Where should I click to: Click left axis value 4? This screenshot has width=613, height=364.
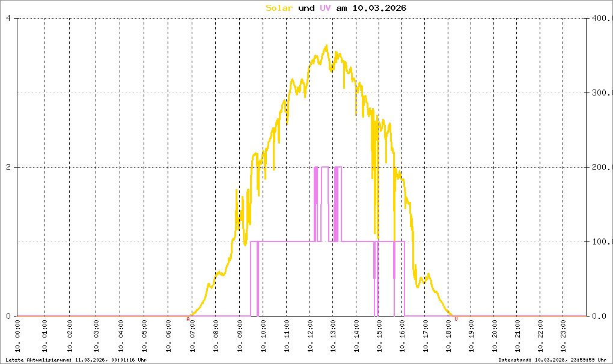point(8,18)
